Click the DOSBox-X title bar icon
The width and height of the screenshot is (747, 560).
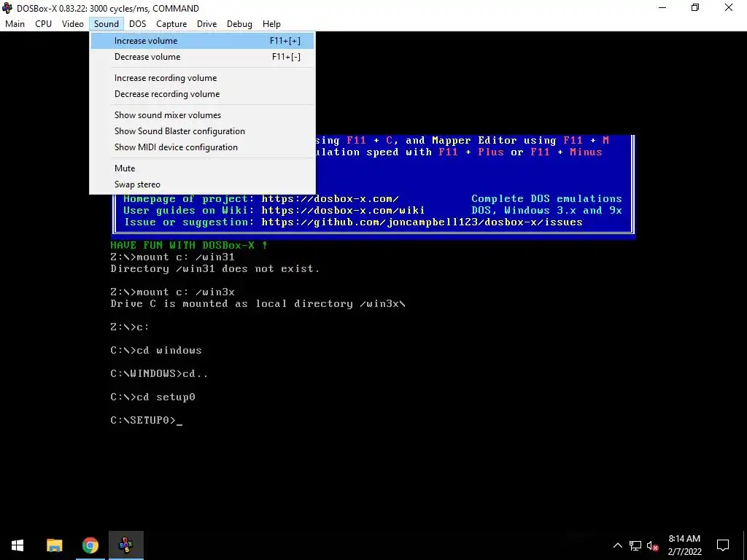click(x=7, y=8)
